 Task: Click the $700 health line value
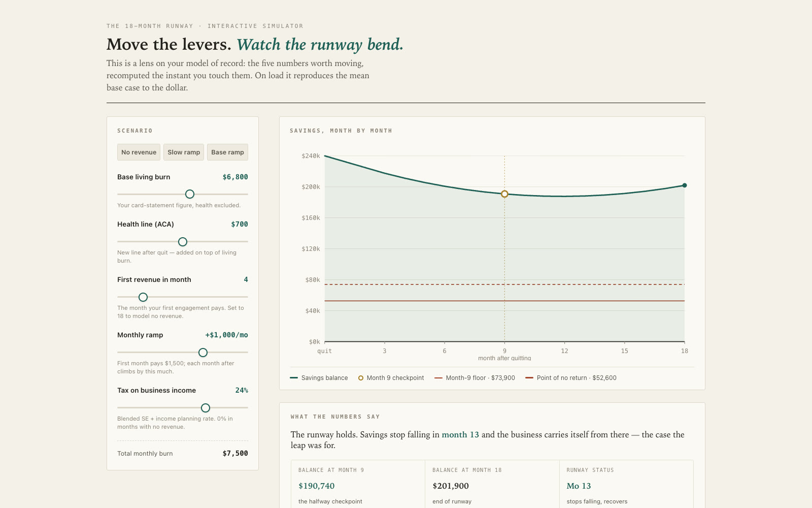pos(240,225)
